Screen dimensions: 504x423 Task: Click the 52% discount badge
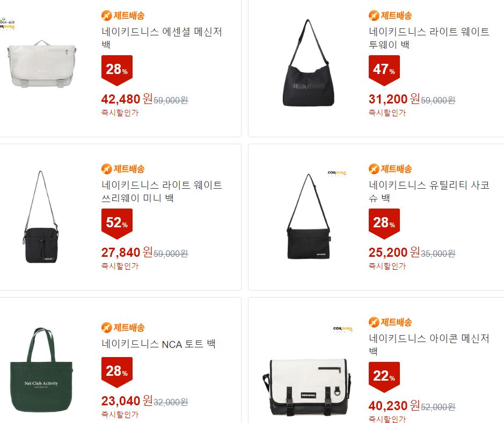[x=117, y=224]
